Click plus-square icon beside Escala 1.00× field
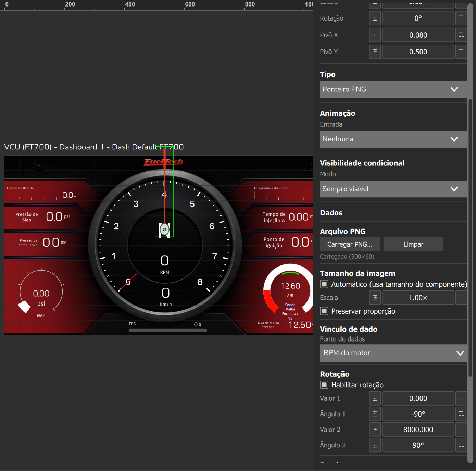This screenshot has height=471, width=476. pos(461,298)
